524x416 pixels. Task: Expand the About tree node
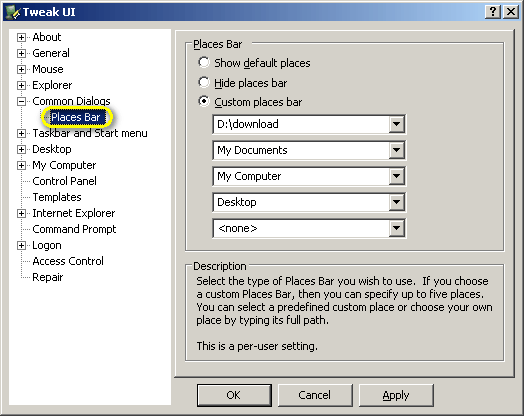click(x=21, y=37)
